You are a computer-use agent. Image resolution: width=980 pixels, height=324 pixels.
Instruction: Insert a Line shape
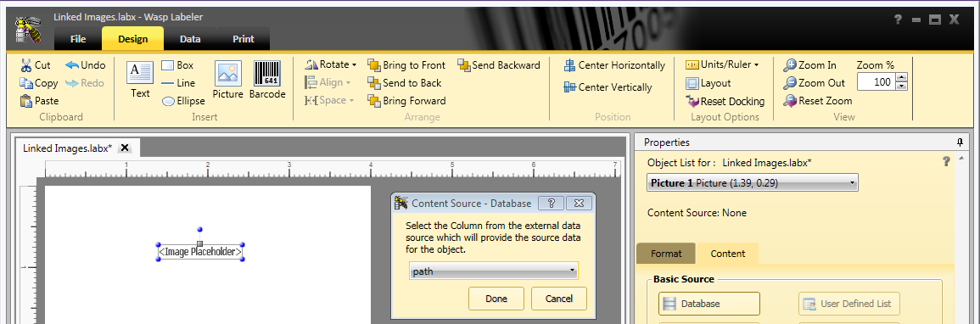click(178, 83)
